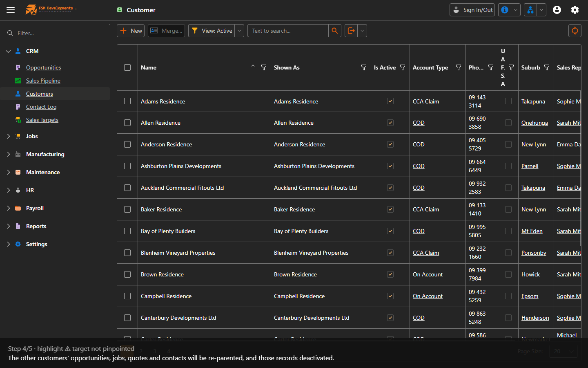Click the search magnifier button
This screenshot has width=588, height=368.
point(335,31)
